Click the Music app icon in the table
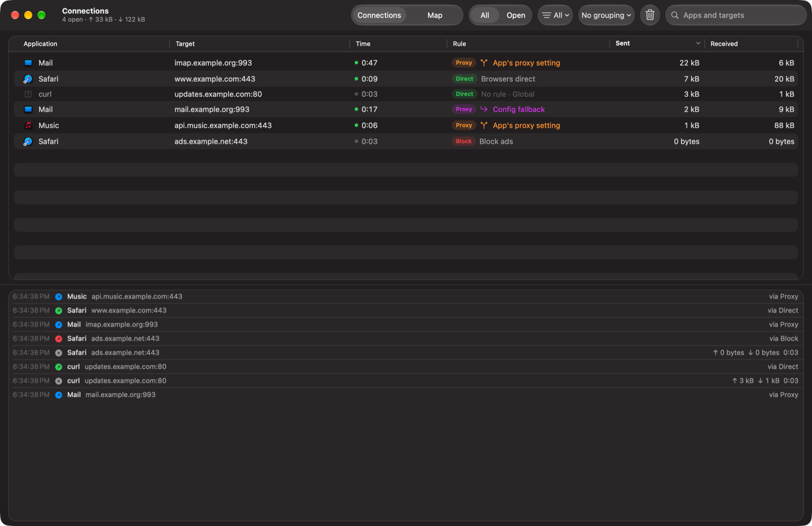The height and width of the screenshot is (526, 812). (x=28, y=125)
